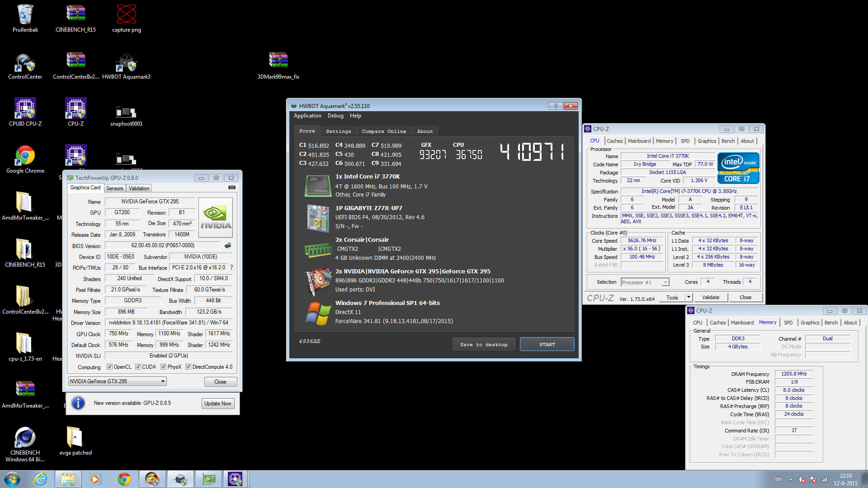Open the Windows Start menu
This screenshot has height=488, width=868.
point(12,479)
